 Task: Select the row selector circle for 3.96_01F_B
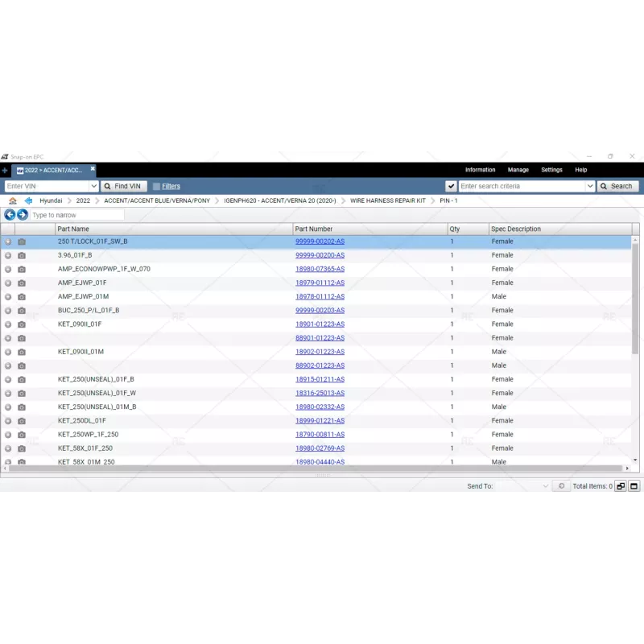[8, 255]
